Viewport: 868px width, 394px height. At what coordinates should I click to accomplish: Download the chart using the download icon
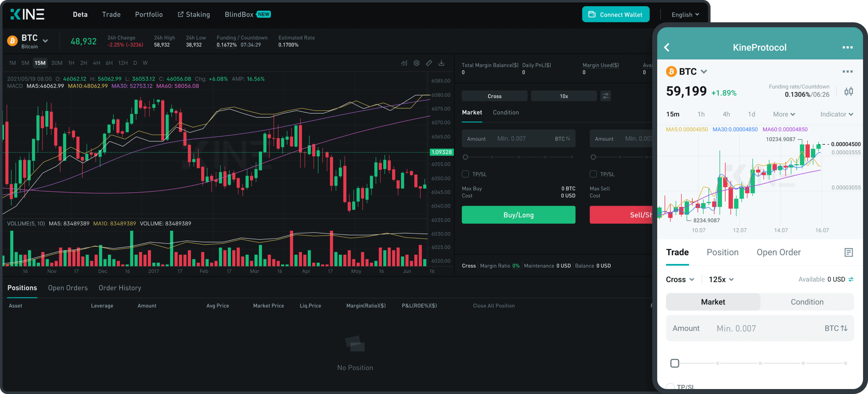[x=441, y=63]
